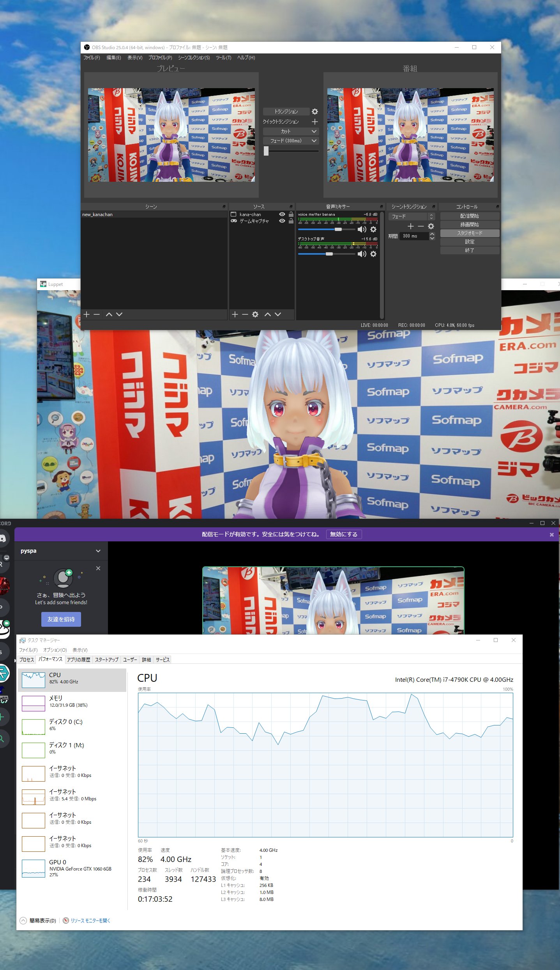Open the カット quick transition dropdown

tap(291, 131)
